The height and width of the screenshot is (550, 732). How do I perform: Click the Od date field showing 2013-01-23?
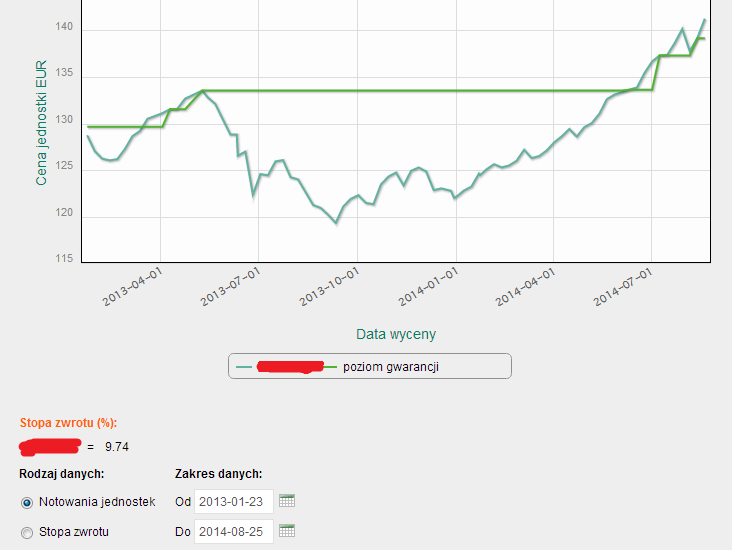(x=234, y=501)
